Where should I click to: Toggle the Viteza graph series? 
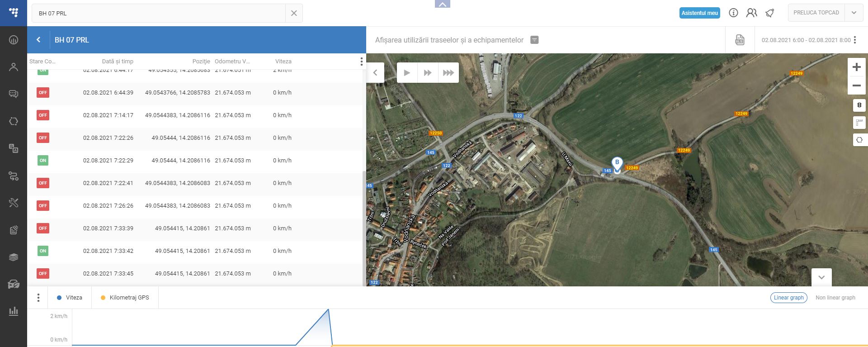click(x=70, y=298)
